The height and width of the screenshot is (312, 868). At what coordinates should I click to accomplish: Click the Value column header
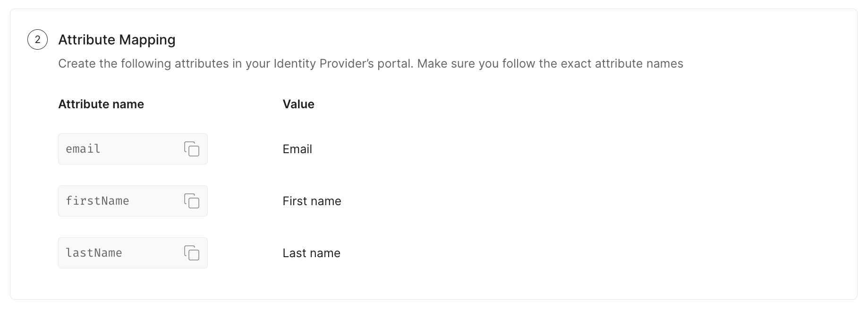298,104
